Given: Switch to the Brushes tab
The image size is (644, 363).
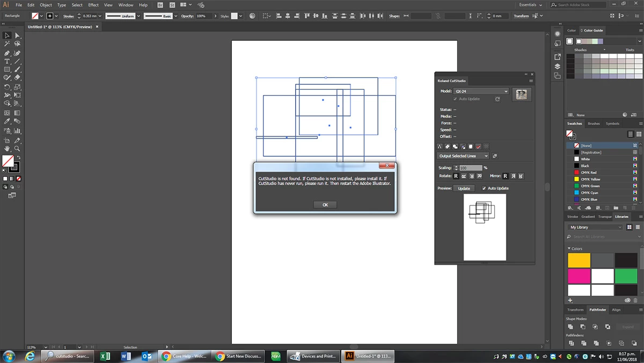Looking at the screenshot, I should pyautogui.click(x=594, y=124).
